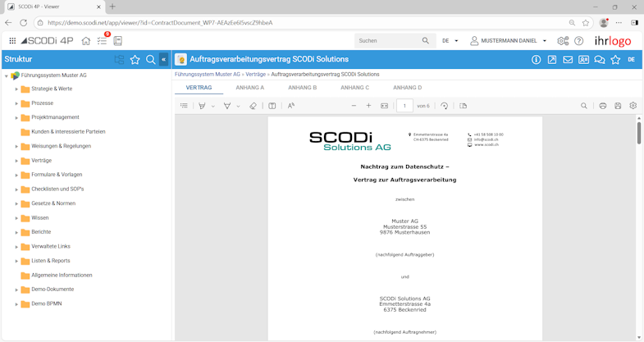Save the PDF document
The height and width of the screenshot is (342, 644).
tap(618, 106)
